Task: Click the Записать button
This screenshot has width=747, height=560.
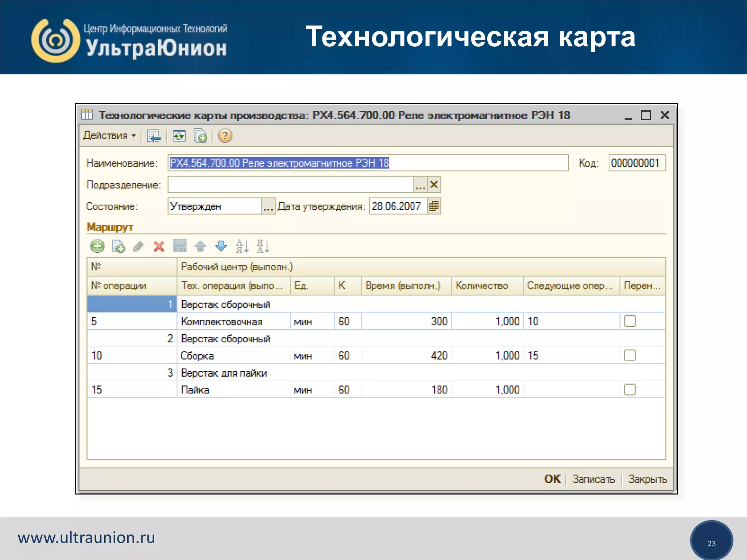Action: 593,479
